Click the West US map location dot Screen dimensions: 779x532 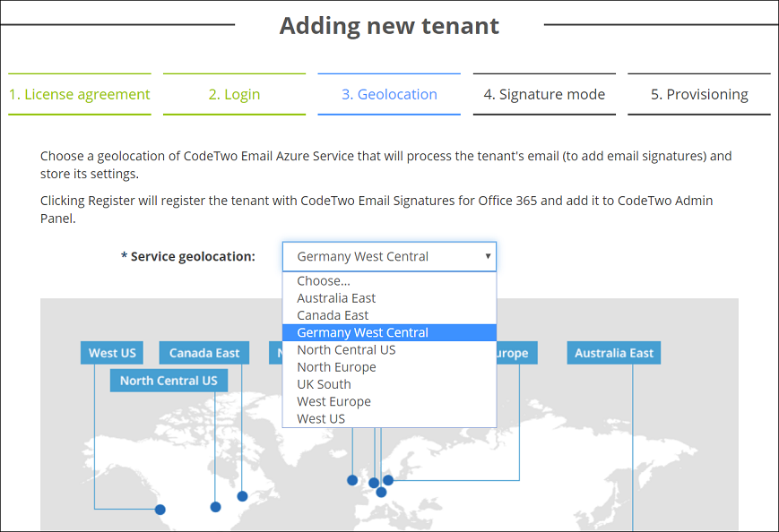point(160,510)
